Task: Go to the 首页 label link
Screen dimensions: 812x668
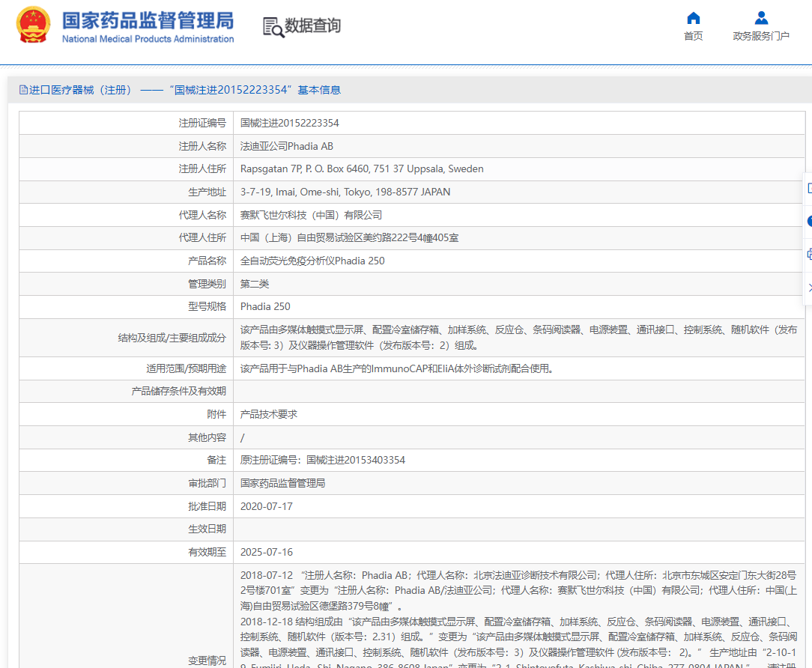Action: coord(694,36)
